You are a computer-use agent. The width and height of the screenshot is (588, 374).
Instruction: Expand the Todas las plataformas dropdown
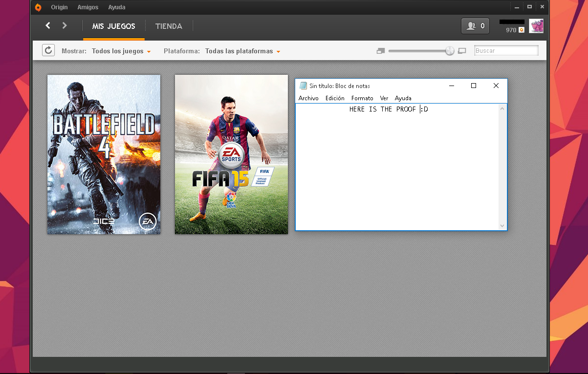(x=243, y=51)
